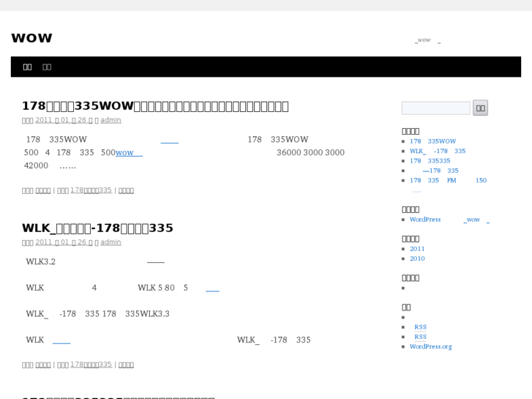Follow the blue inline link after 'WLK 5 80 5'

tap(212, 288)
